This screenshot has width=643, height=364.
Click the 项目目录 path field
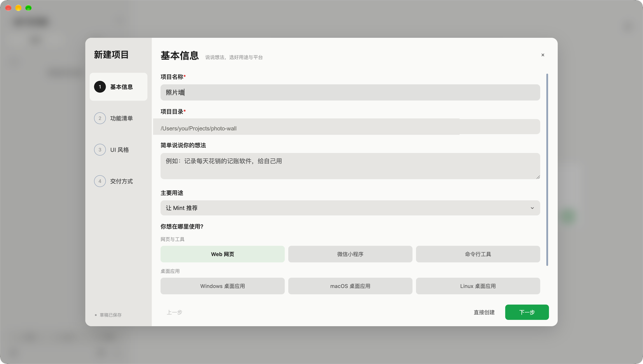pos(350,127)
